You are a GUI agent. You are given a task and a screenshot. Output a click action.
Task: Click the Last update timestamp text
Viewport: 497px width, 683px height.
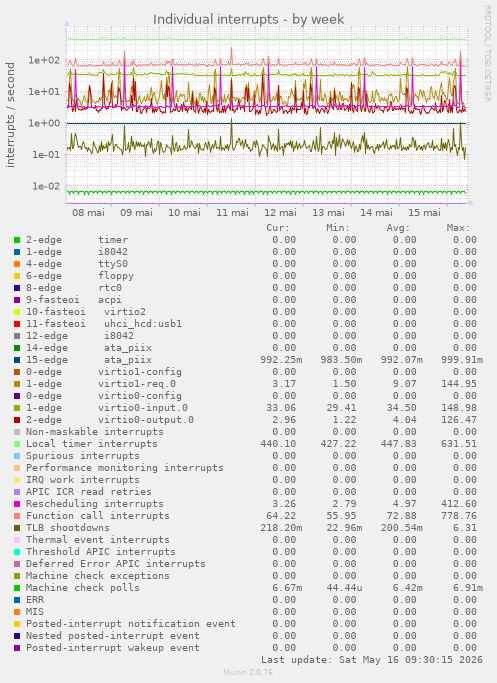(x=372, y=660)
